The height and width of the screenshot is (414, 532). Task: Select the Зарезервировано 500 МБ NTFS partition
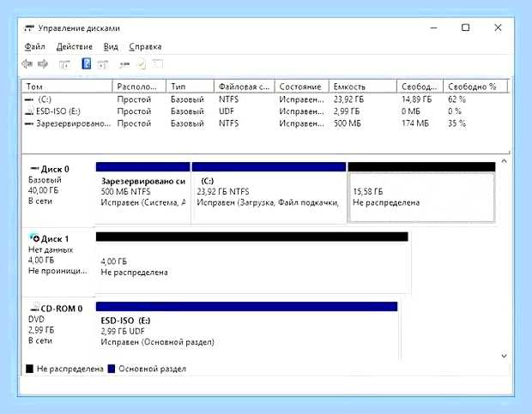[142, 193]
